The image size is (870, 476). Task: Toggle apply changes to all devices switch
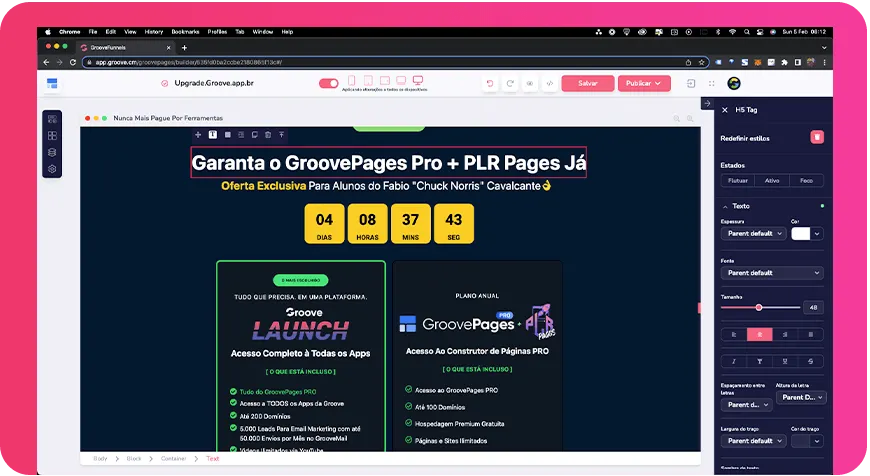(x=328, y=83)
